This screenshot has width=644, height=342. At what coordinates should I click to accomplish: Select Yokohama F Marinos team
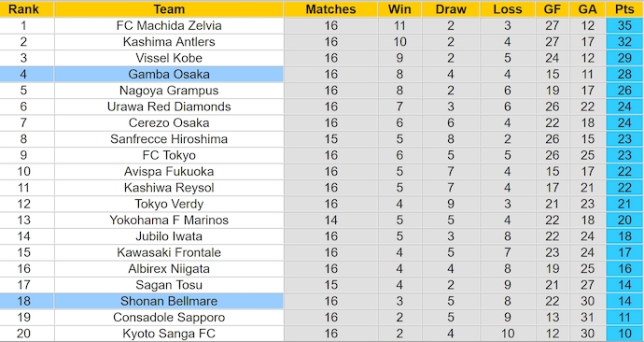tap(169, 220)
